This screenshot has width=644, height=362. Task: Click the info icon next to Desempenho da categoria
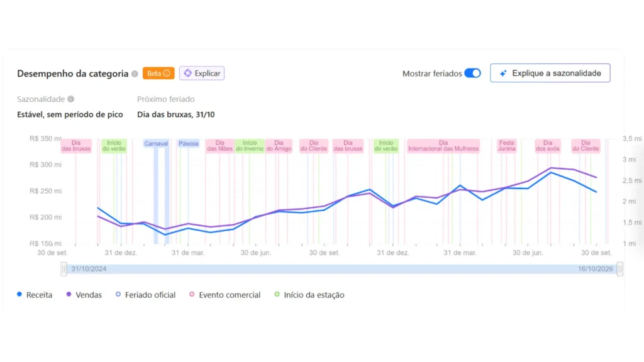[135, 74]
